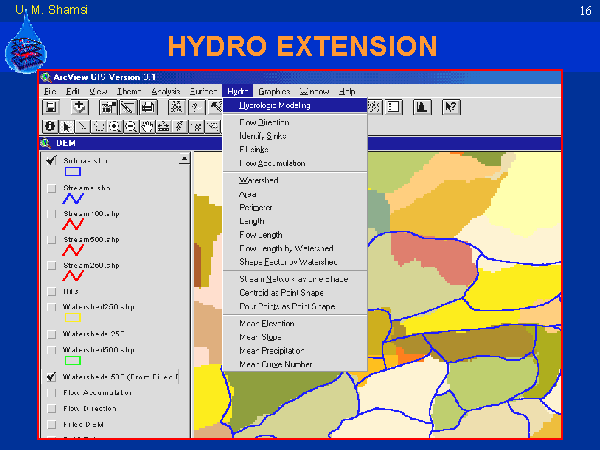Toggle the Flow Accumulation theme checkbox
The height and width of the screenshot is (450, 600).
51,393
